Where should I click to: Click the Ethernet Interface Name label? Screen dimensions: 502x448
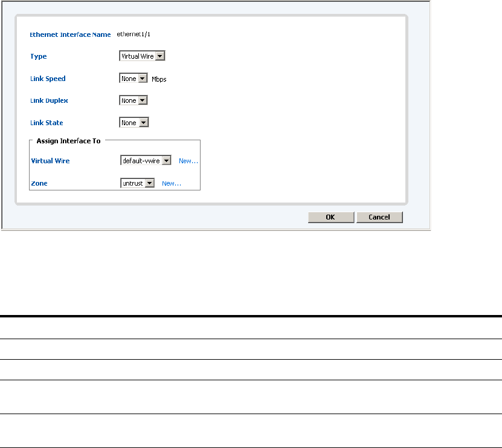pos(70,34)
